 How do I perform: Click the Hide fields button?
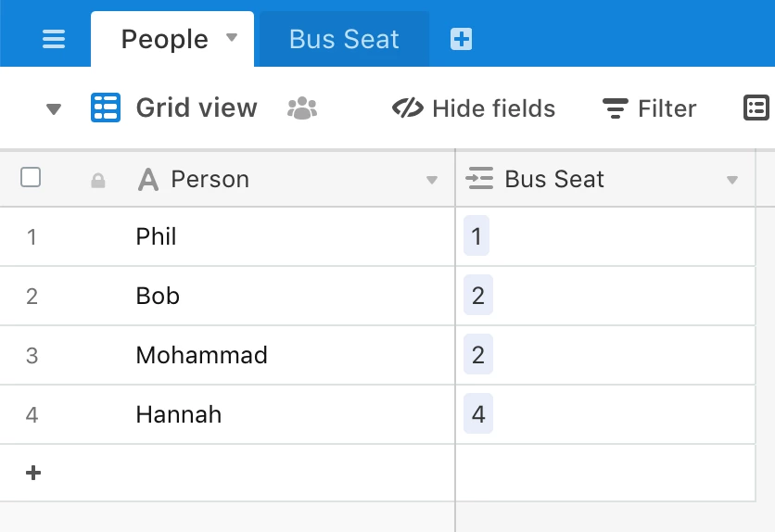point(474,108)
